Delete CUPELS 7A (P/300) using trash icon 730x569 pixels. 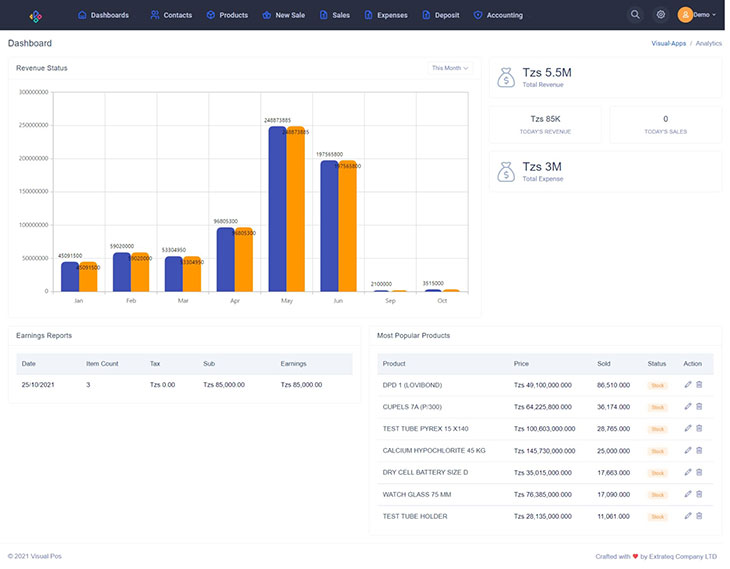click(x=699, y=407)
